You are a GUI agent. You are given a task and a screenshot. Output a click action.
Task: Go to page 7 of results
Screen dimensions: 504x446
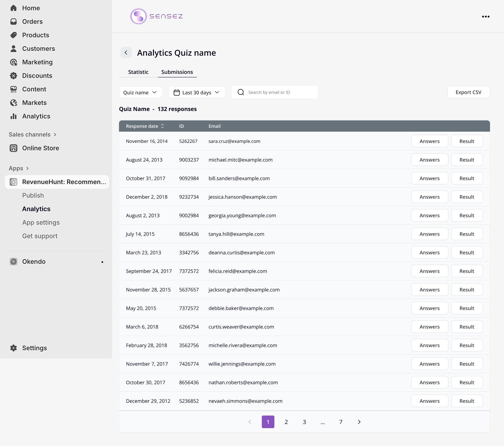(x=341, y=422)
